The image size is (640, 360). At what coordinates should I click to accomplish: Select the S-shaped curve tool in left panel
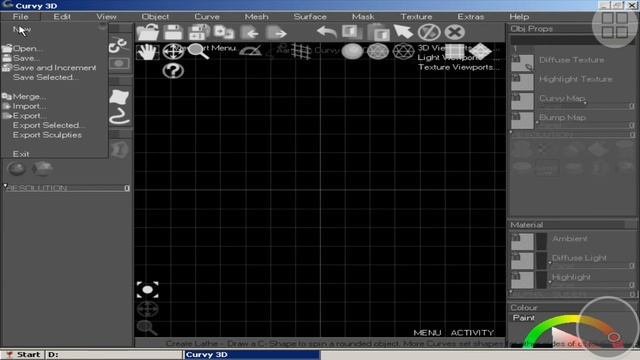click(x=119, y=116)
